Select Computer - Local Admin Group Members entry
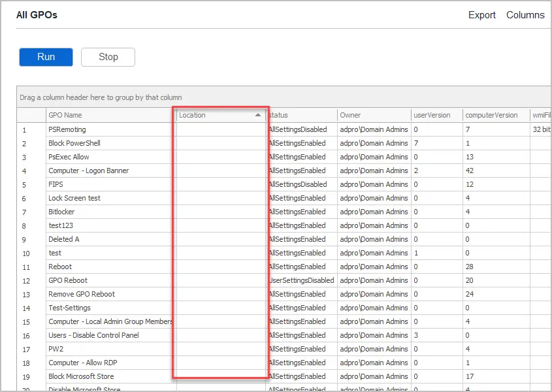 pos(110,322)
